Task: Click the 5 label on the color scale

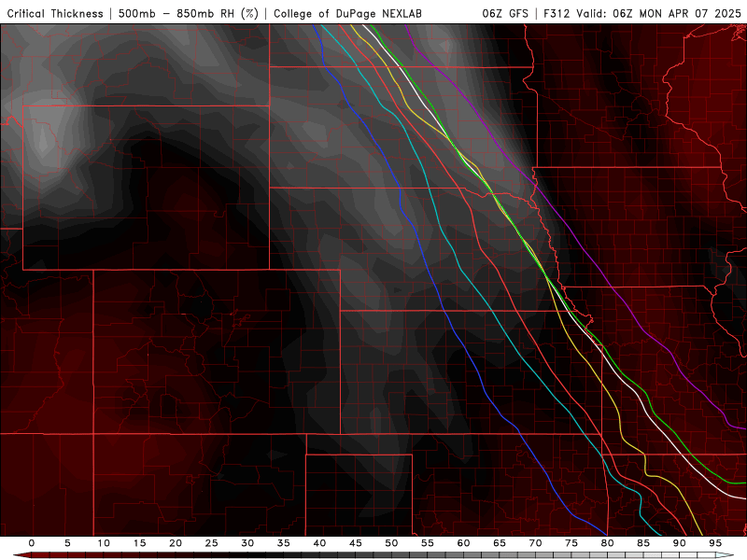Action: click(x=67, y=543)
